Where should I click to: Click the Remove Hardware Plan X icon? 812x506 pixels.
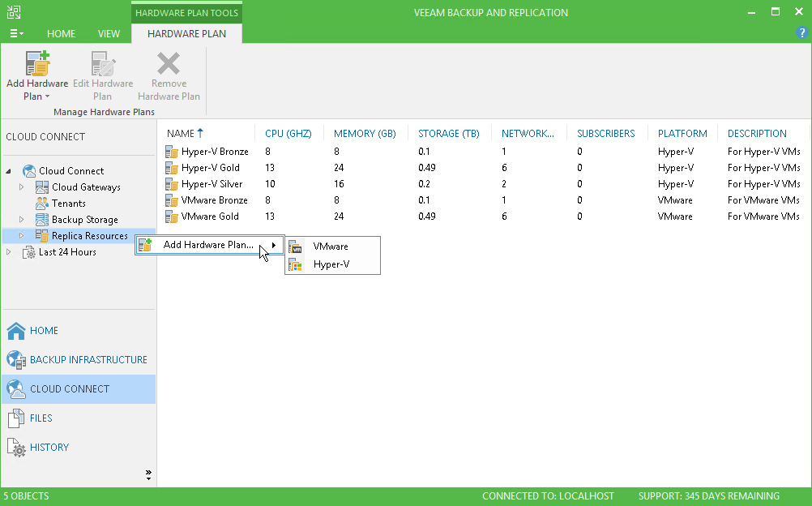point(169,63)
